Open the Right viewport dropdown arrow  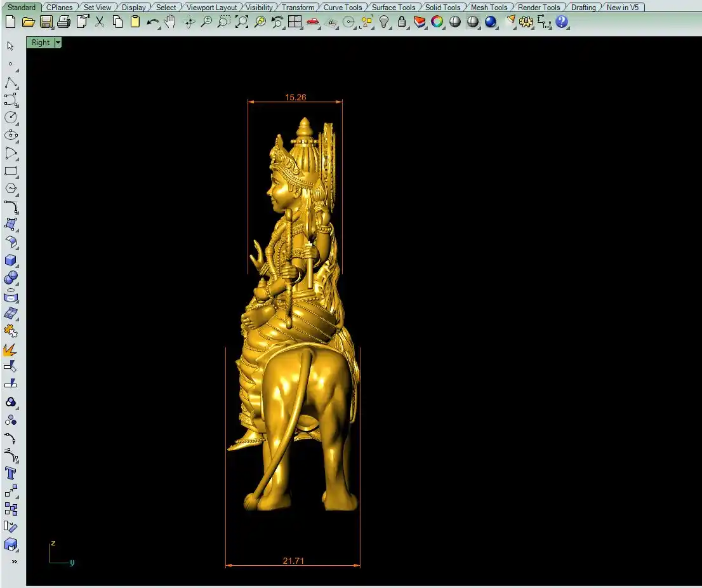(x=58, y=43)
